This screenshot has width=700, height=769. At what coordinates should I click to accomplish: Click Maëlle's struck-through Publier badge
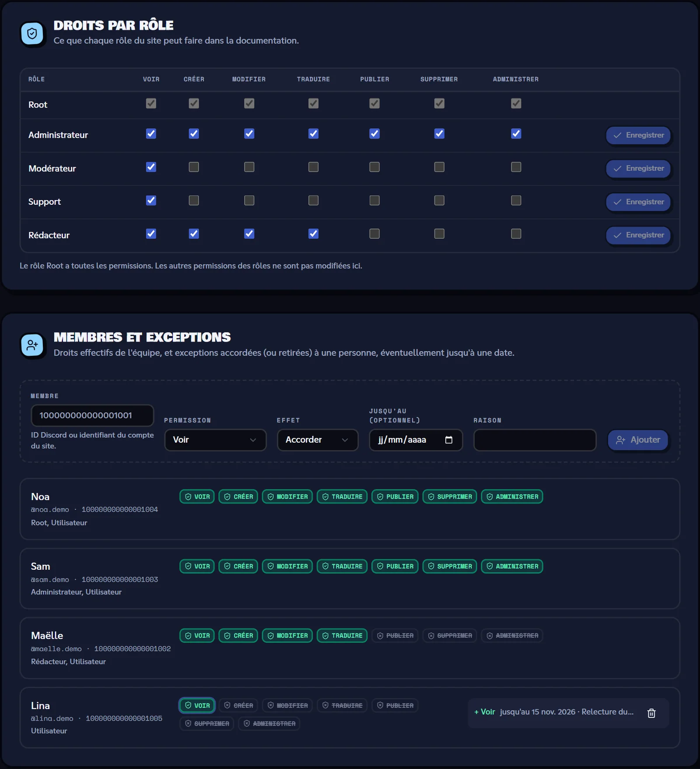point(395,636)
